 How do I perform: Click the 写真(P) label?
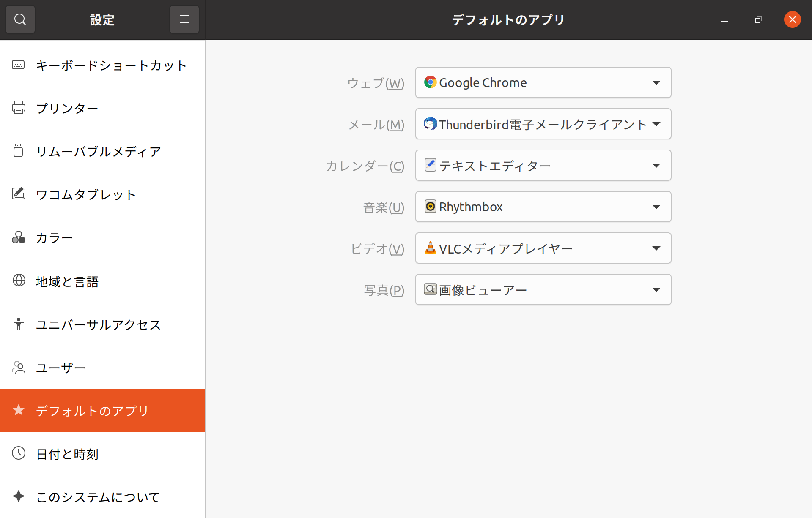[384, 290]
